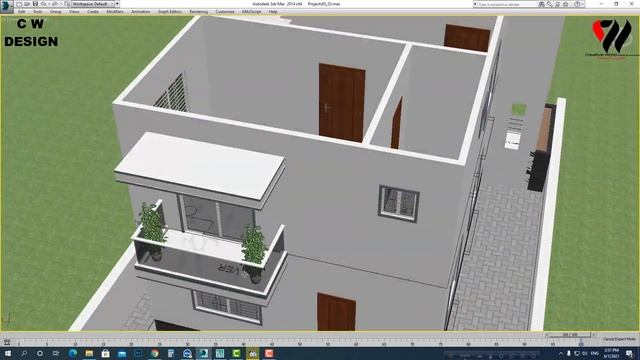
Task: Open the Workspace Default dropdown
Action: coord(93,4)
